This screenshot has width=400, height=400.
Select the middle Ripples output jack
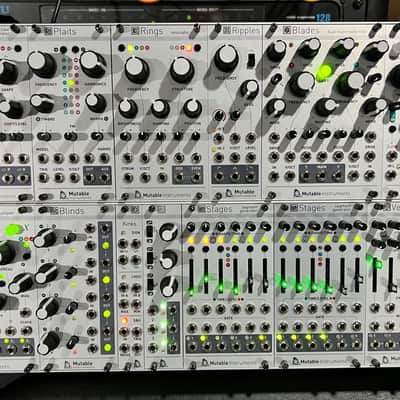point(235,176)
